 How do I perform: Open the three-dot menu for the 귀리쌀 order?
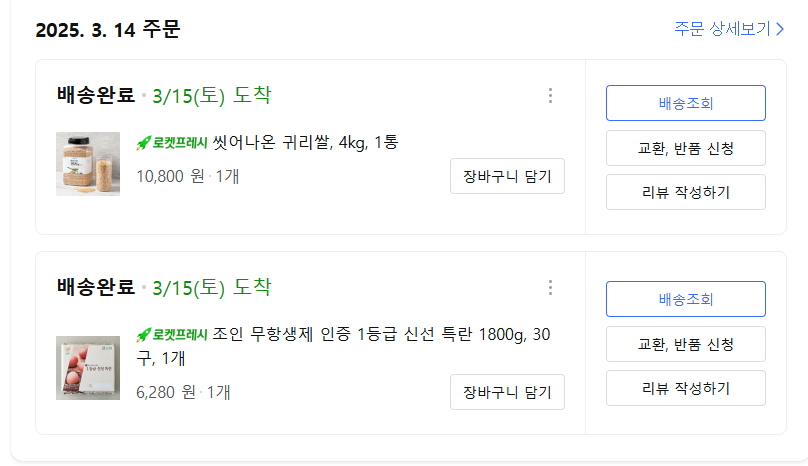pos(550,96)
